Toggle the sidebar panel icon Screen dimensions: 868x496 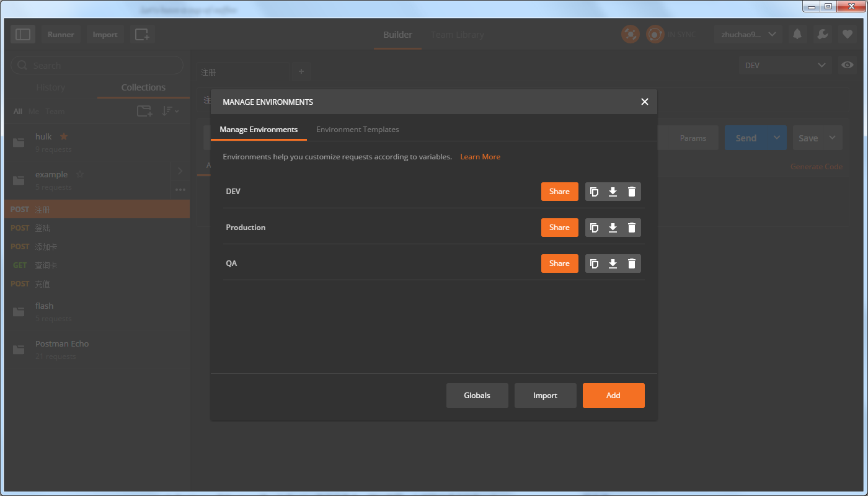[23, 34]
